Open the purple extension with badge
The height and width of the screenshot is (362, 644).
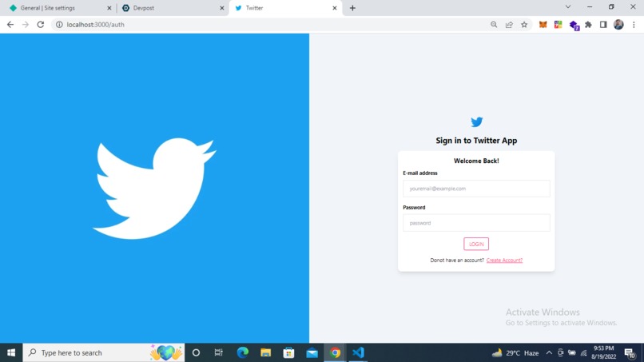(574, 26)
